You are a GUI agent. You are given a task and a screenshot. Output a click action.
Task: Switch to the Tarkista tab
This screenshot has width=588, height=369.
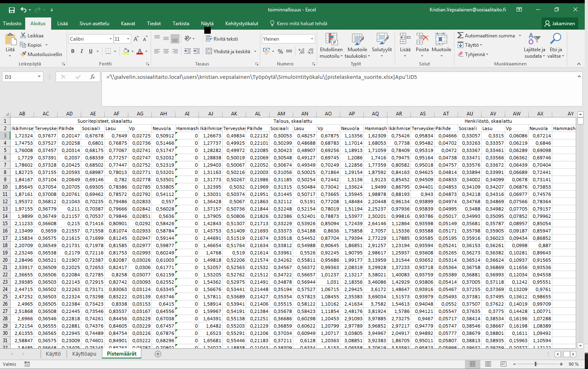(x=181, y=24)
